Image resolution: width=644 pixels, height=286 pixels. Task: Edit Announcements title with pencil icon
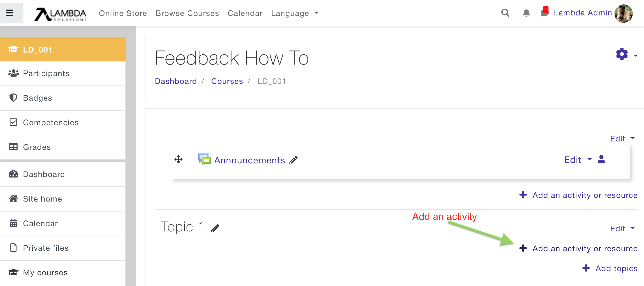click(294, 160)
